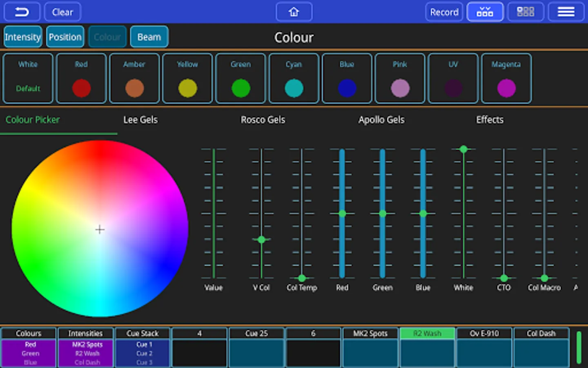
Task: Click the back arrow icon
Action: [22, 12]
